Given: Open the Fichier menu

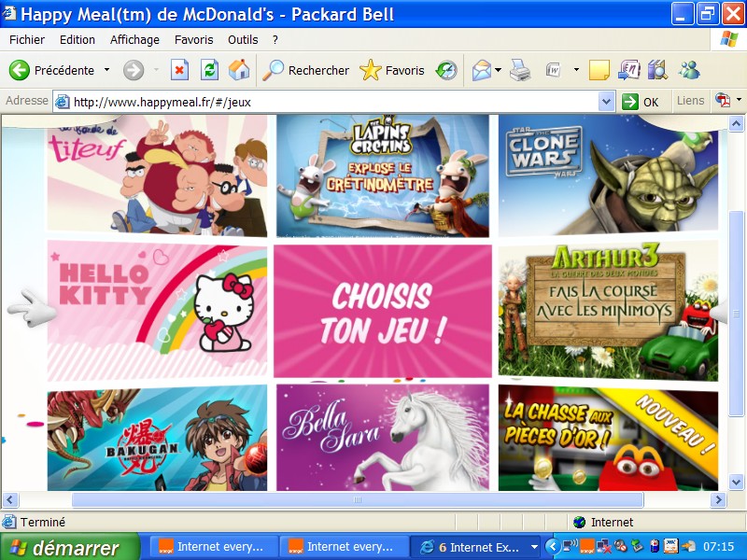Looking at the screenshot, I should click(x=27, y=39).
